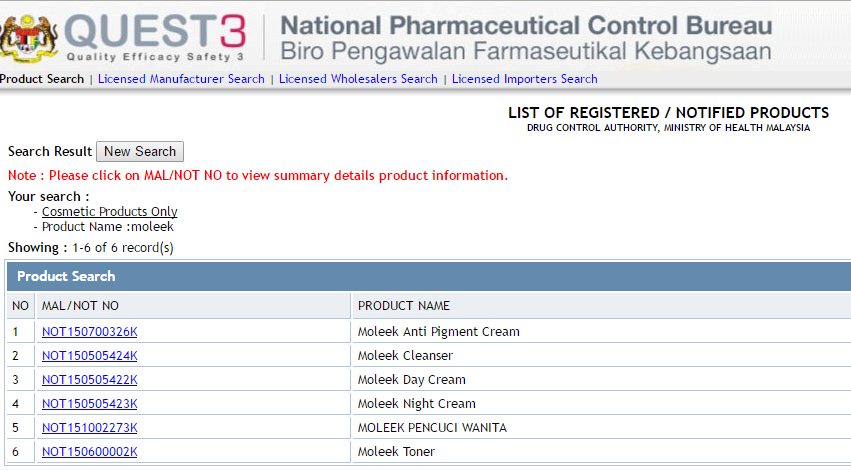851x470 pixels.
Task: Open notification NOT150505424K details
Action: 89,356
